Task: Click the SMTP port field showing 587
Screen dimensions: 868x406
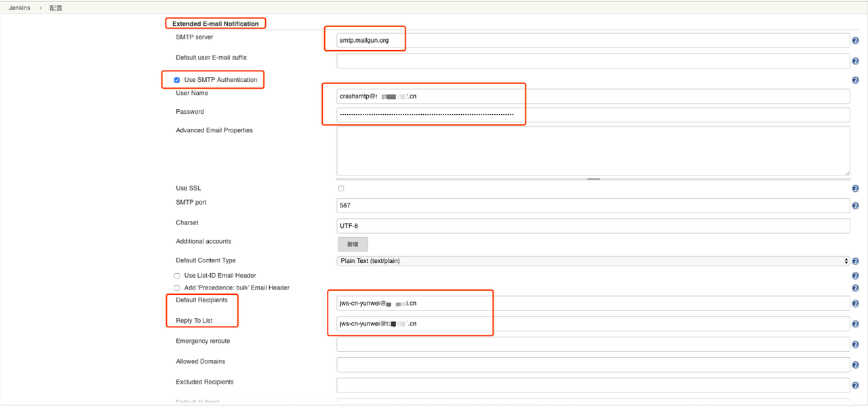Action: pyautogui.click(x=593, y=205)
